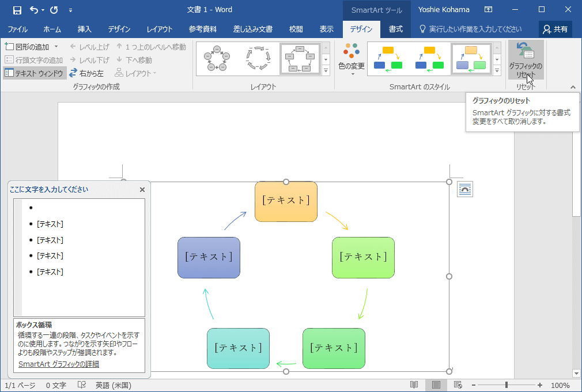Switch to Read Mode view

414,385
